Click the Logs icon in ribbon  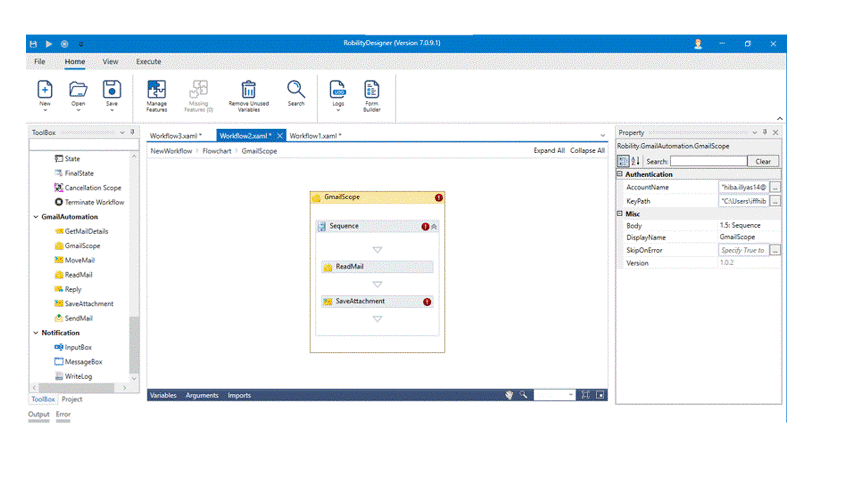click(x=338, y=90)
